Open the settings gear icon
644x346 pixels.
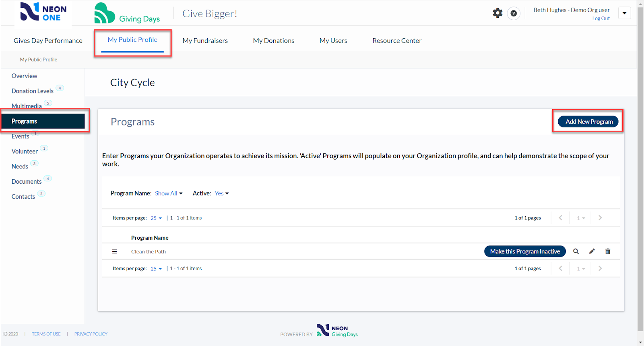tap(497, 13)
